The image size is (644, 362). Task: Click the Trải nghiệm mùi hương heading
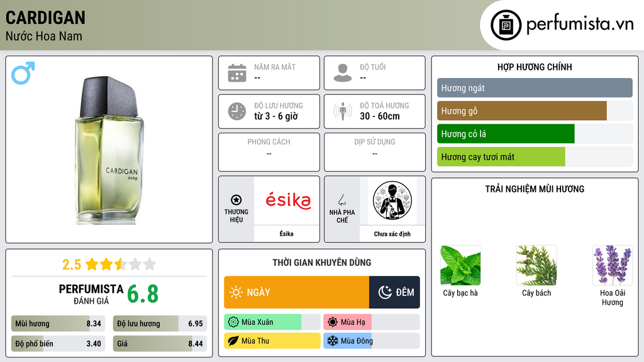pyautogui.click(x=535, y=189)
